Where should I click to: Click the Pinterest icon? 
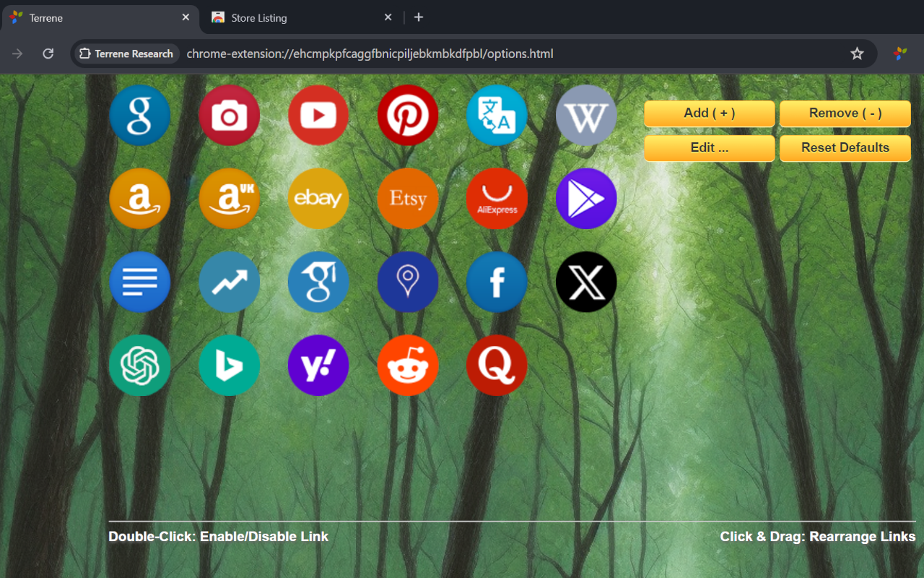[x=408, y=116]
